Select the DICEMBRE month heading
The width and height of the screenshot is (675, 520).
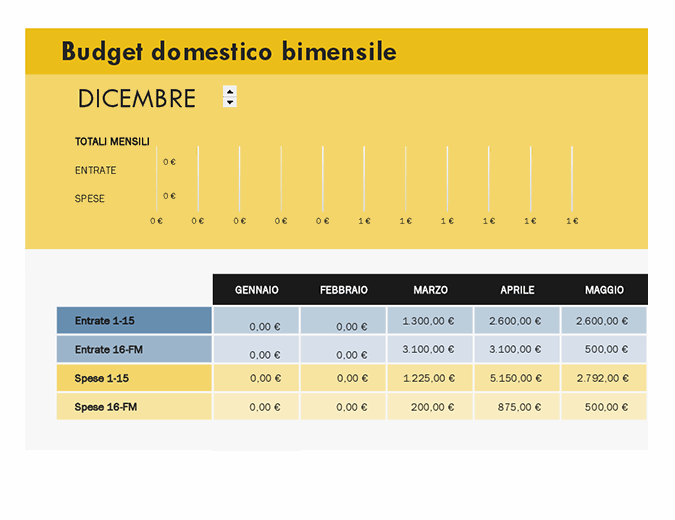click(136, 98)
